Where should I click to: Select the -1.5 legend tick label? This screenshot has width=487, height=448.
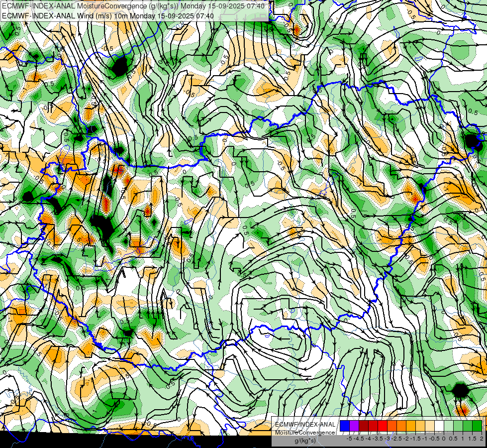[415, 439]
